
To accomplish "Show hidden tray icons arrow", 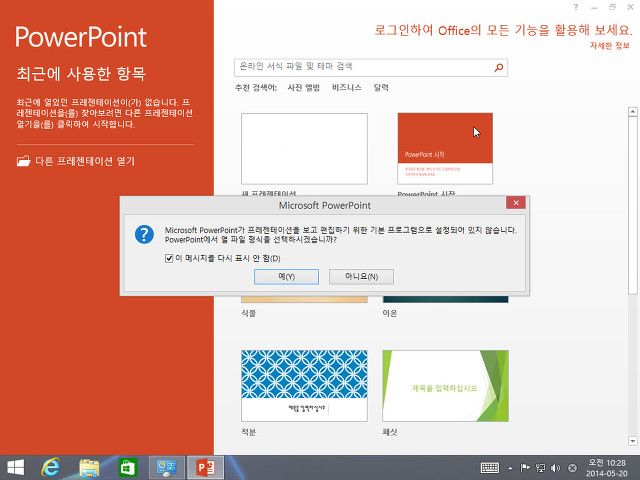I will coord(510,468).
